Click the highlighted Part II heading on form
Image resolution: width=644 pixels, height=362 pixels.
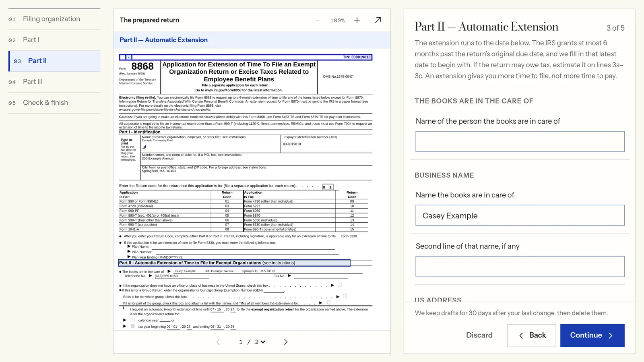click(234, 263)
